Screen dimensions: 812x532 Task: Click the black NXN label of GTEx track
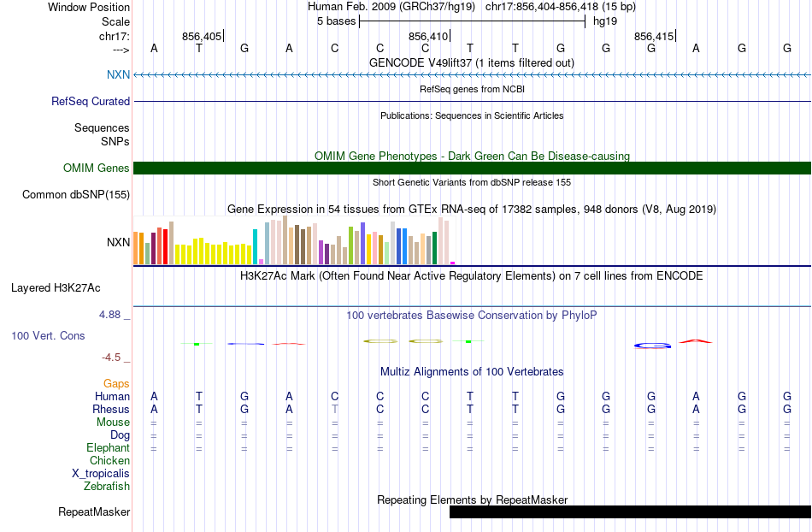(x=118, y=242)
